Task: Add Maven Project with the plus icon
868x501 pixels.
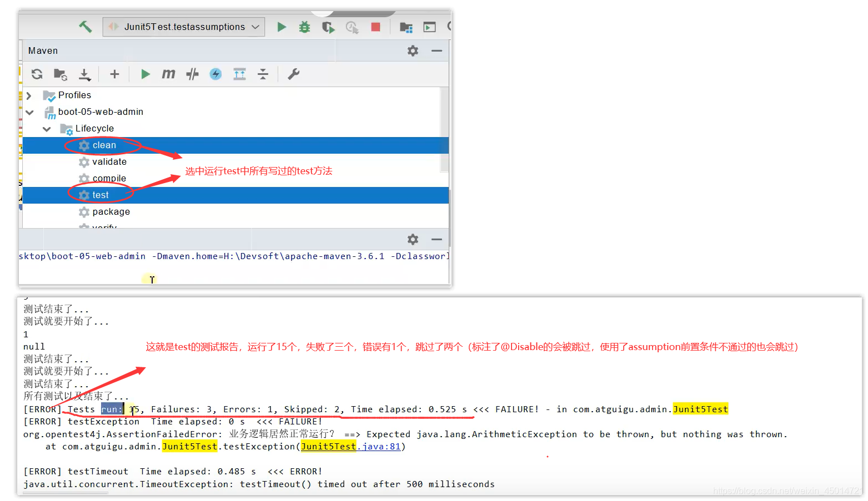Action: pos(114,74)
